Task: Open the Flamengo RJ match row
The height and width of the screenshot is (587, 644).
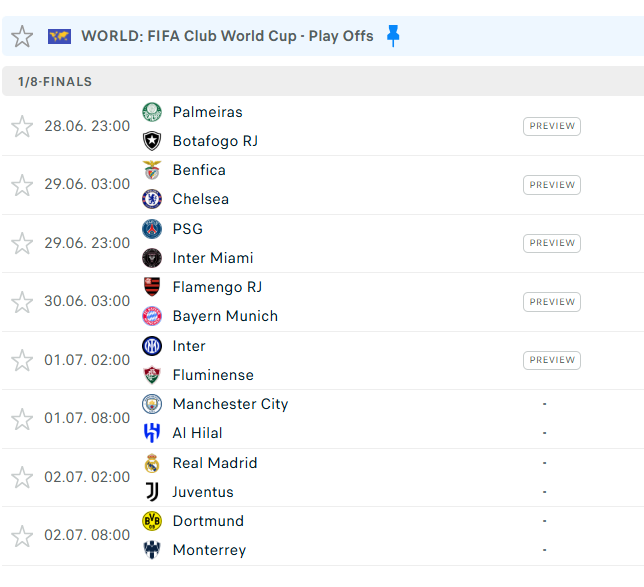Action: [323, 302]
